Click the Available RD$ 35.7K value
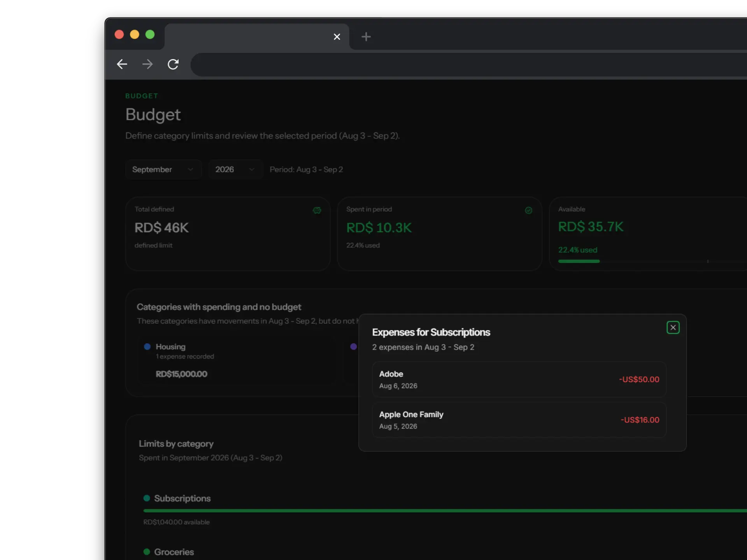Screen dimensions: 747x560 [591, 227]
